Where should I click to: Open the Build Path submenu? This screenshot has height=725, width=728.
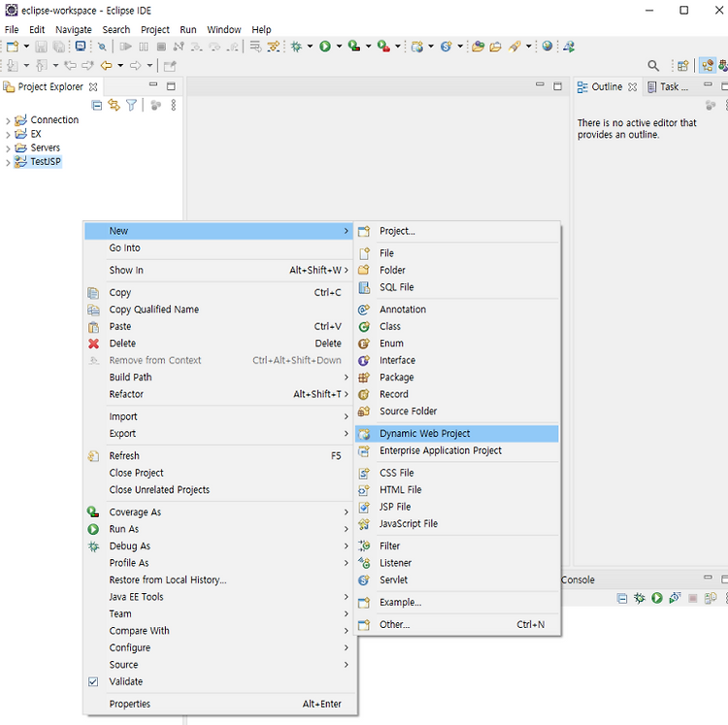pyautogui.click(x=218, y=378)
